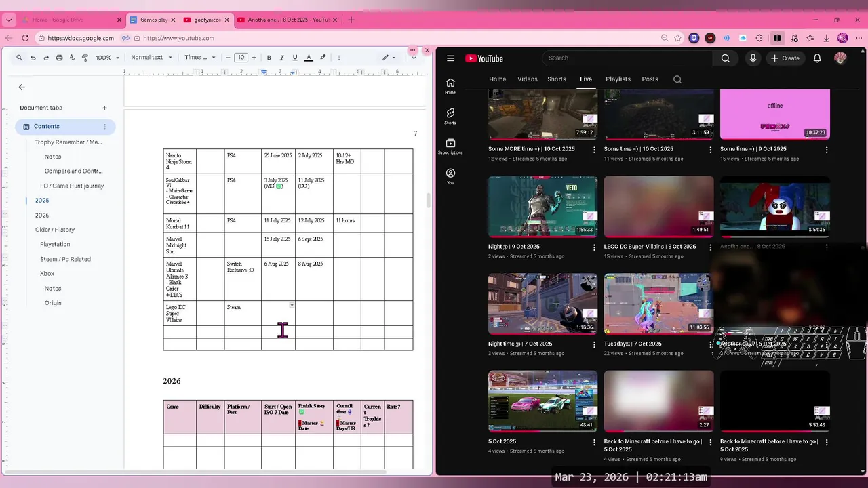Go to Shorts in YouTube sidebar

450,116
